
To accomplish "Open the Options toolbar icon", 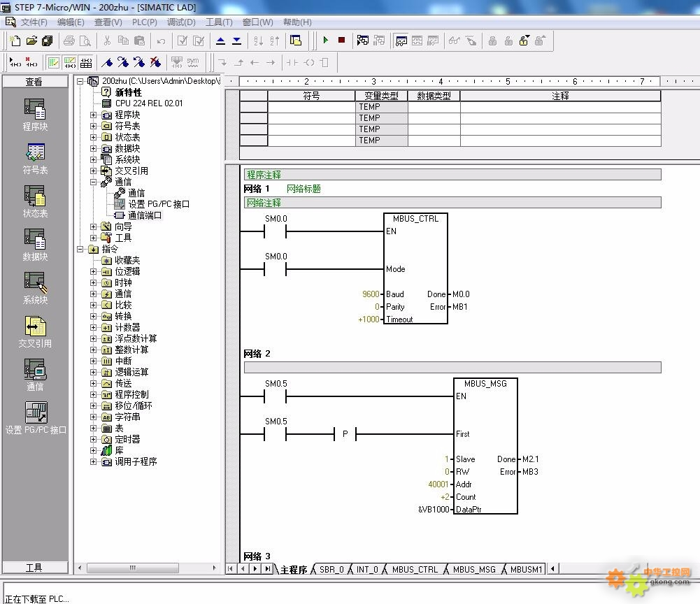I will coord(296,41).
